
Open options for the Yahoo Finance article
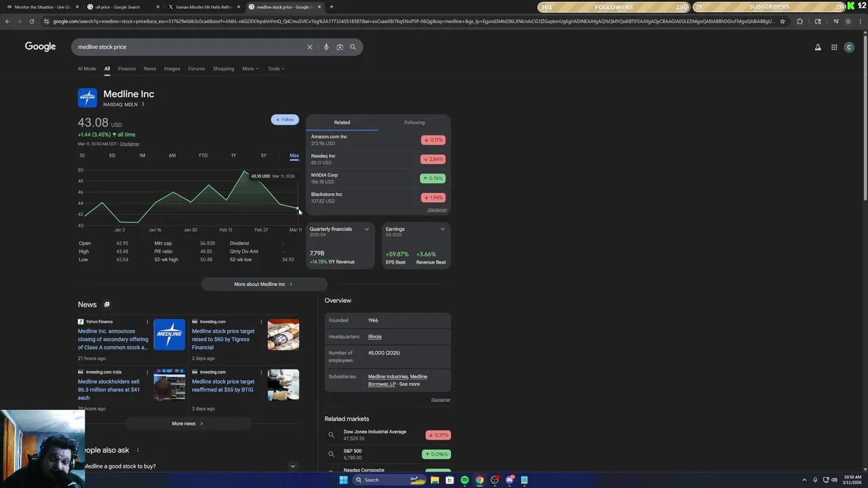coord(147,321)
